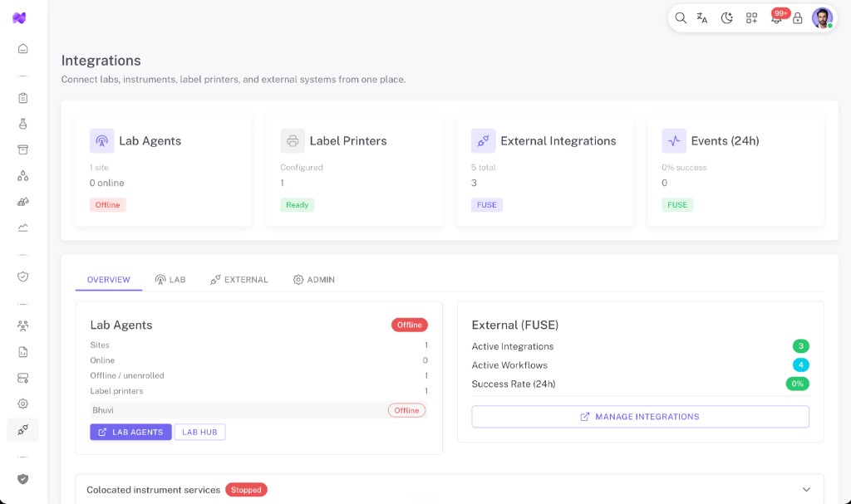The width and height of the screenshot is (851, 504).
Task: Open the flask icon in sidebar
Action: (x=22, y=124)
